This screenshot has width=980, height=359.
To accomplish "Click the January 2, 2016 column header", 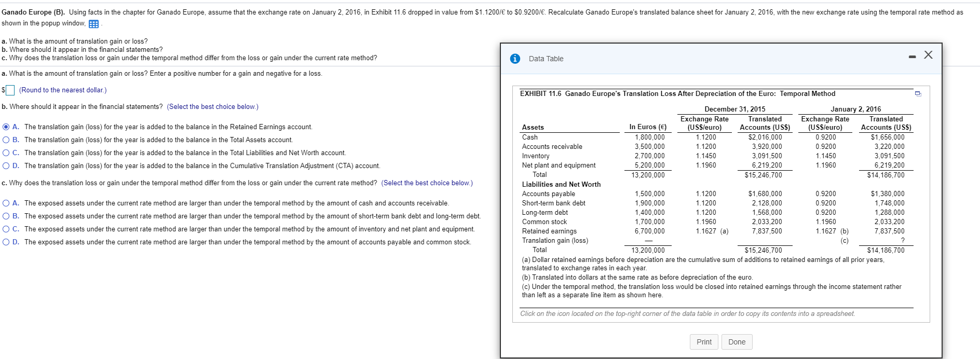I will [x=856, y=109].
